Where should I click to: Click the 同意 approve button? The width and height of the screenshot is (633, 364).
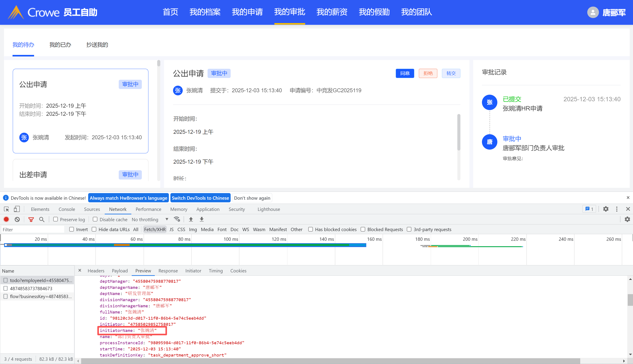click(405, 73)
